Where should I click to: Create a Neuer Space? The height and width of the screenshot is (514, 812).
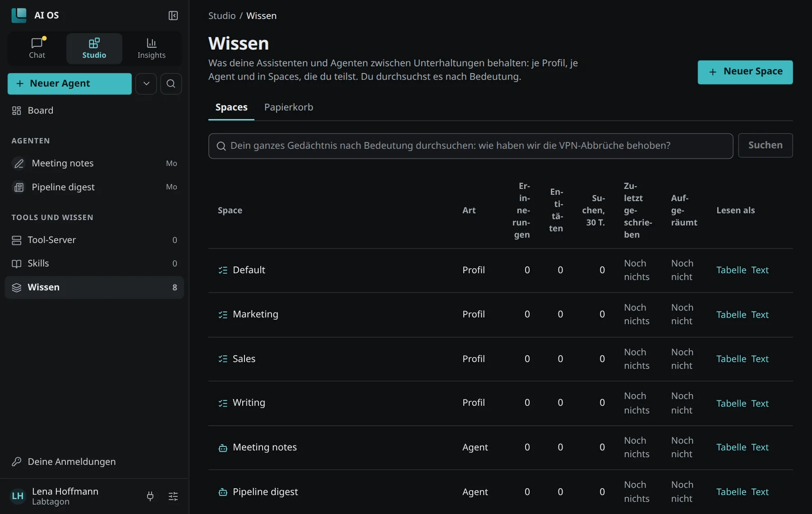point(745,72)
